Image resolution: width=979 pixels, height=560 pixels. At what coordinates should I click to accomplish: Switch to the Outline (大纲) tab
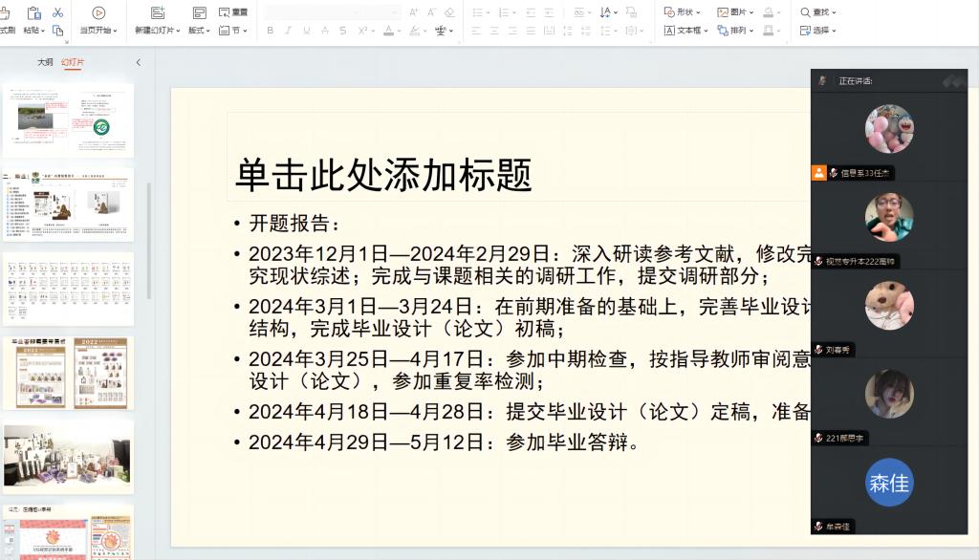click(x=45, y=62)
